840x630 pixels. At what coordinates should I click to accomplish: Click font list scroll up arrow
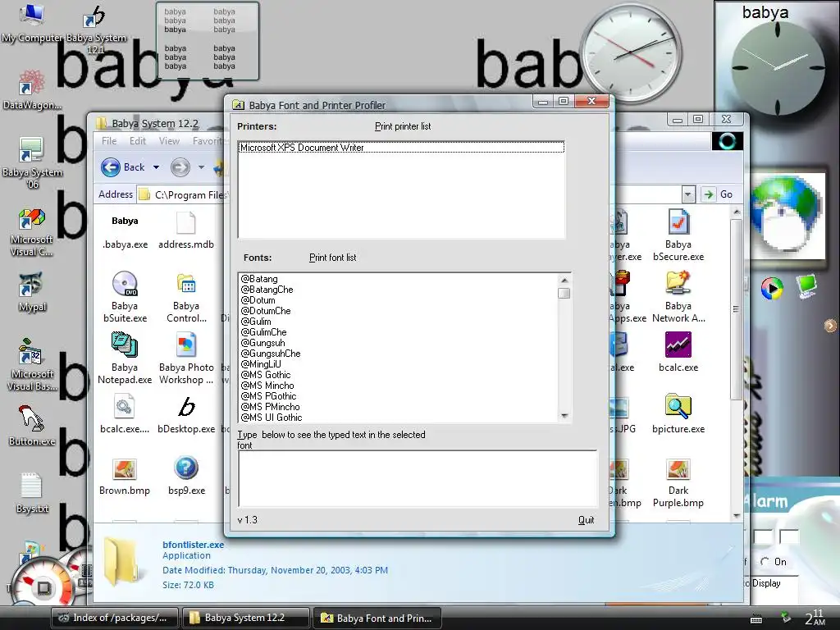coord(564,281)
